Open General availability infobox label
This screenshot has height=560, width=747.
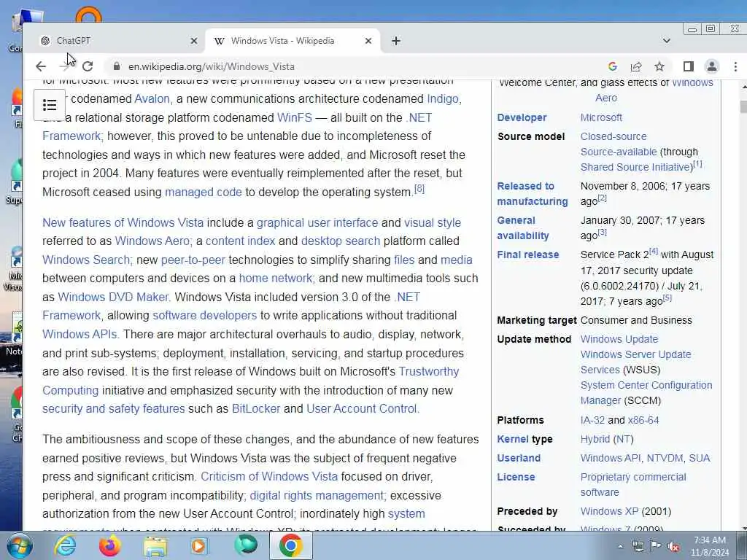tap(523, 228)
